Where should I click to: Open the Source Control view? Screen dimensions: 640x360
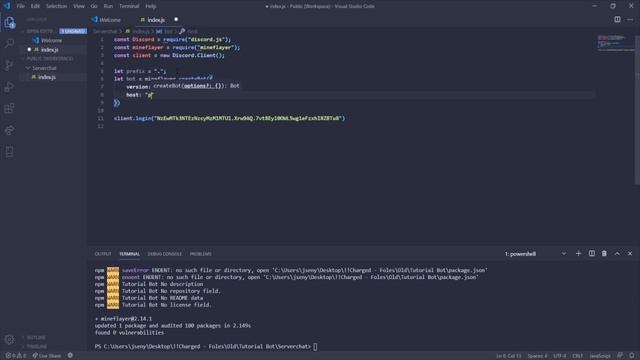pos(9,65)
